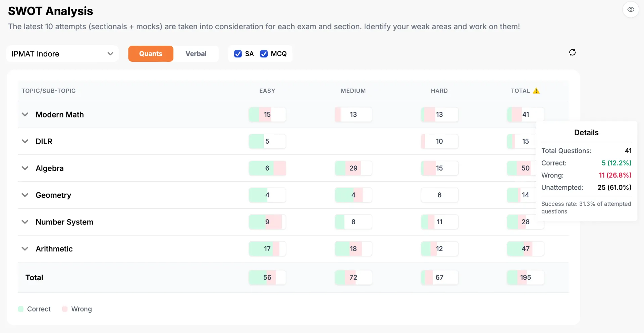This screenshot has width=644, height=333.
Task: Expand the Geometry topic chevron
Action: tap(25, 195)
